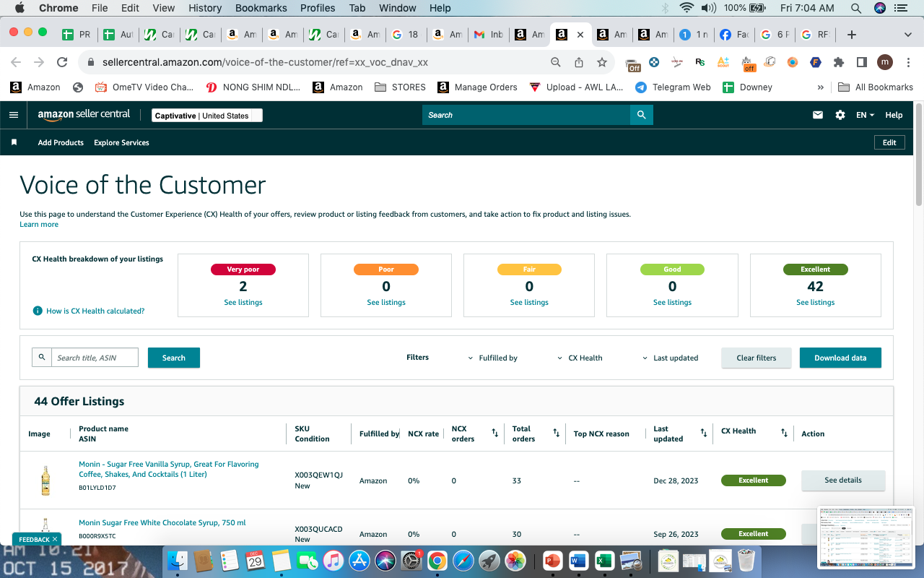
Task: Click the Monin Vanilla Syrup product image
Action: (45, 480)
